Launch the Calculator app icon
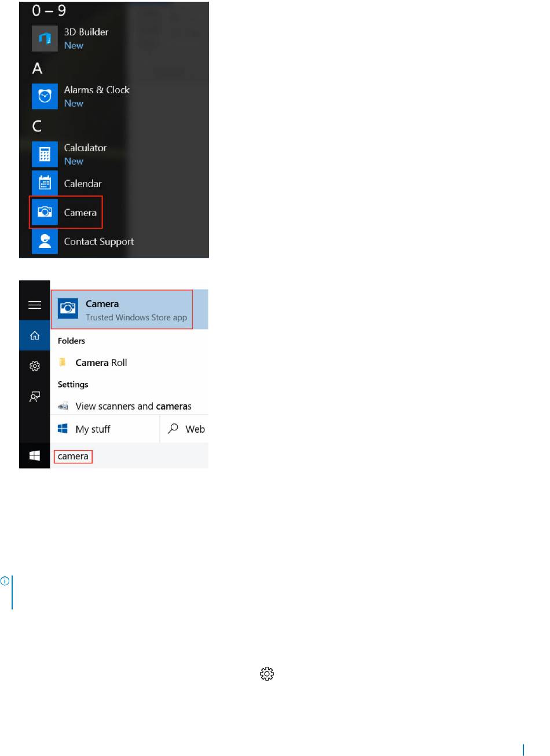 (x=45, y=154)
